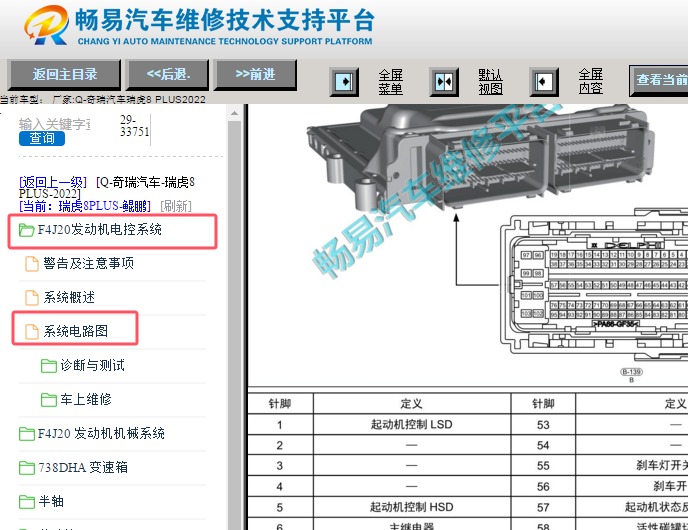This screenshot has width=688, height=530.
Task: Click the connector pinout diagram
Action: point(594,284)
